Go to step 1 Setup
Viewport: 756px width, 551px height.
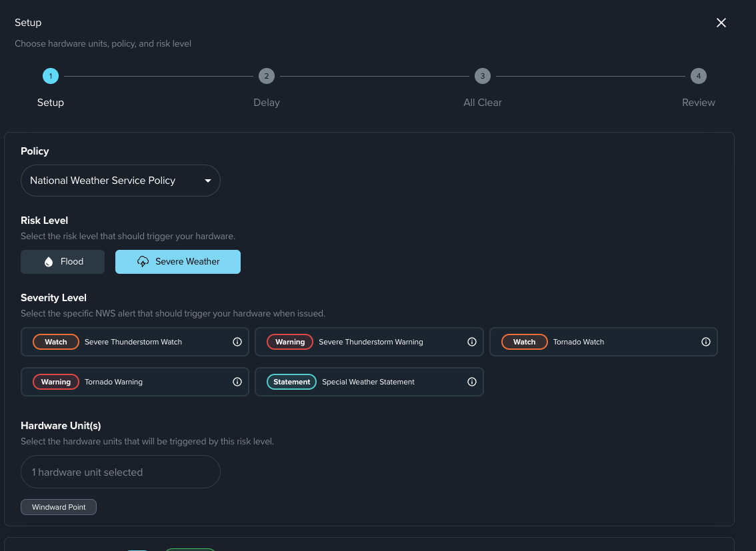pyautogui.click(x=51, y=76)
